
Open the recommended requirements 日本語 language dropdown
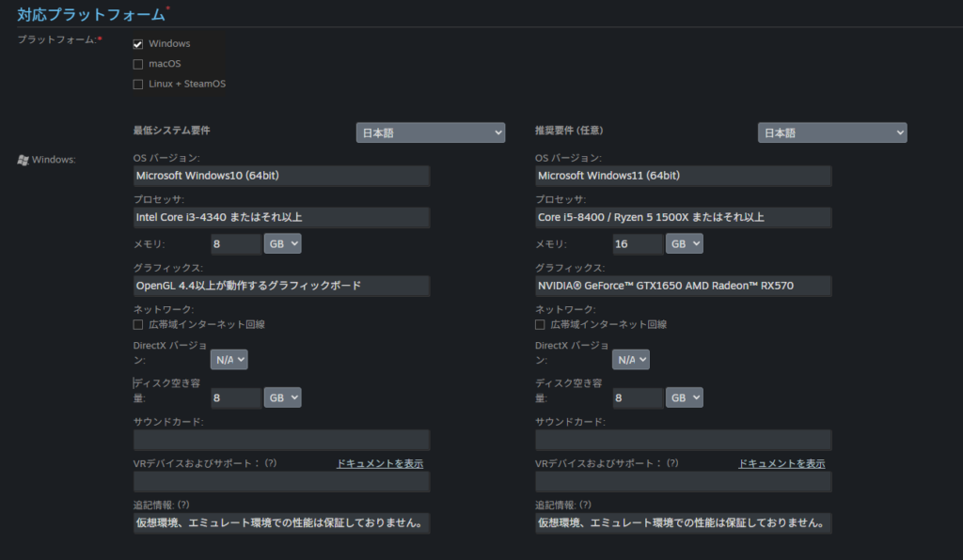click(x=832, y=132)
